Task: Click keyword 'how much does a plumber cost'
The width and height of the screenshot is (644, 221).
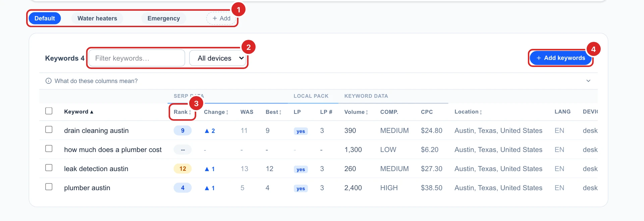Action: [x=113, y=150]
